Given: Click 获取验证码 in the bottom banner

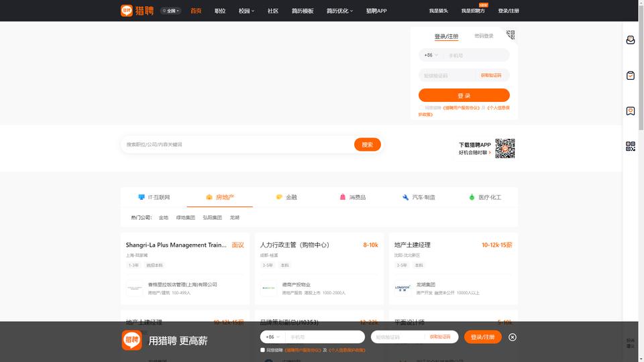Looking at the screenshot, I should pyautogui.click(x=440, y=337).
